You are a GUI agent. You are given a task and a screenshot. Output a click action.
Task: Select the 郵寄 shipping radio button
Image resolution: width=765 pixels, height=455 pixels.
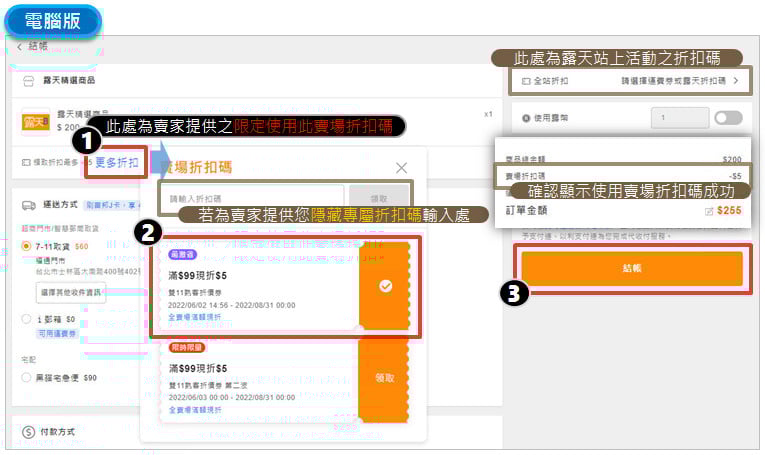pyautogui.click(x=27, y=320)
